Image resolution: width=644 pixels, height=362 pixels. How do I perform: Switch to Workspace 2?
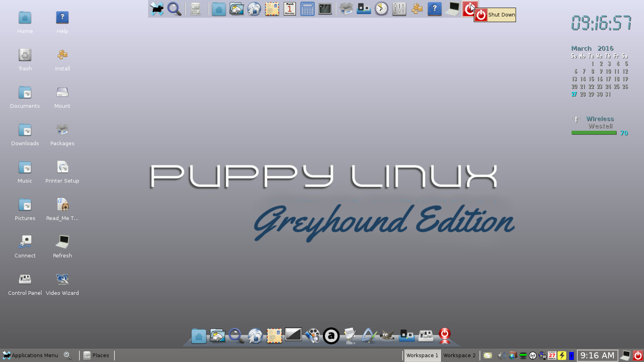click(x=459, y=356)
